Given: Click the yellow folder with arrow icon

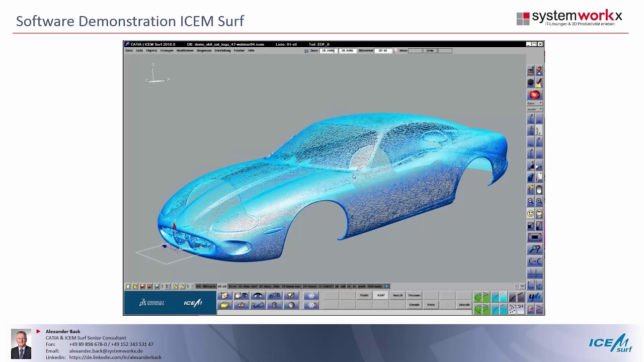Looking at the screenshot, I should pyautogui.click(x=224, y=296).
